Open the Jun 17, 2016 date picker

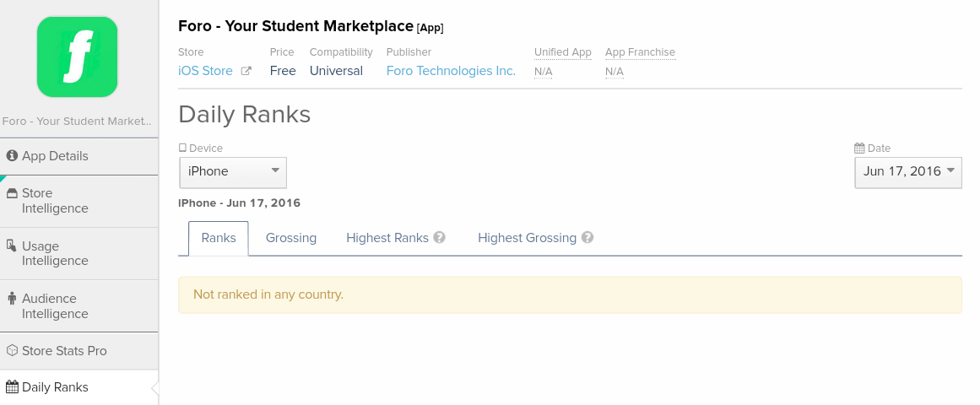coord(908,172)
